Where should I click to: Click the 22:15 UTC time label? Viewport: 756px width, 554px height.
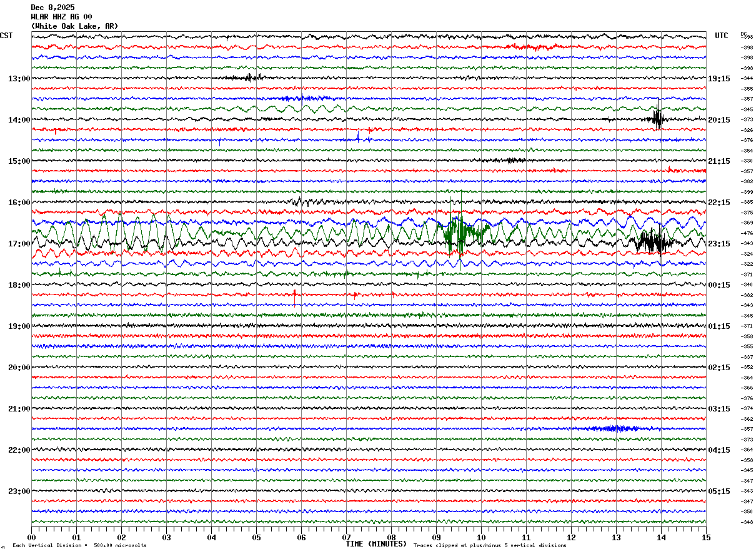[x=719, y=203]
